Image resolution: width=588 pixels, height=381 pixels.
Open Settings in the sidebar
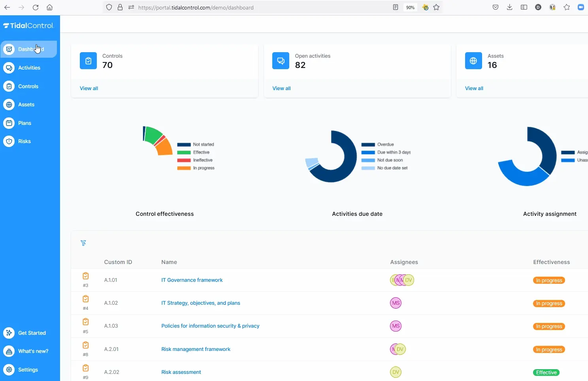[28, 370]
